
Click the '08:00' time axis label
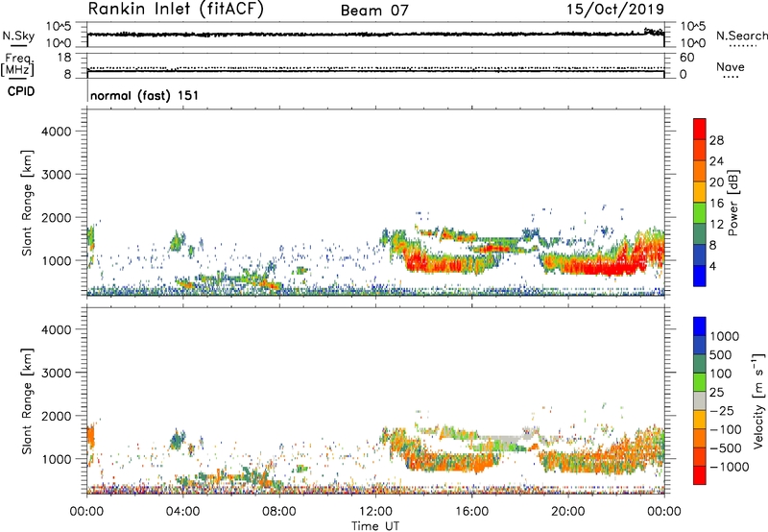278,512
